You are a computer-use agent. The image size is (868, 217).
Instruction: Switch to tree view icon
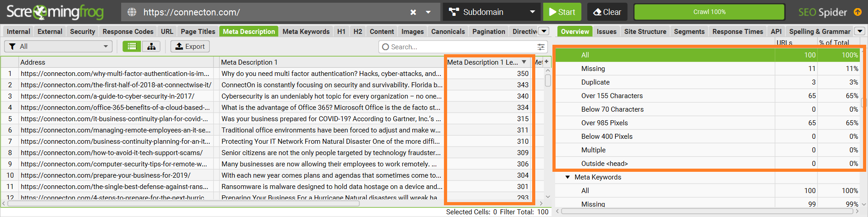(x=151, y=46)
